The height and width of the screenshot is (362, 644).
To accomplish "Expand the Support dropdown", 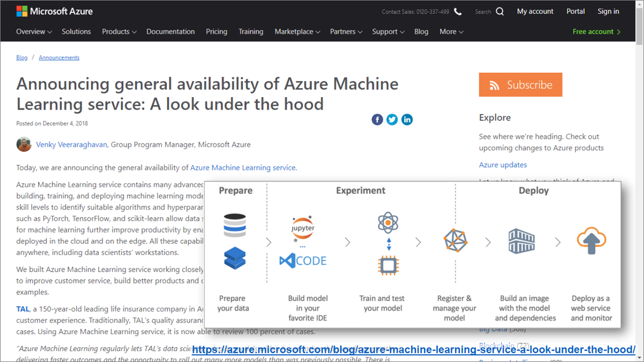I will coord(388,32).
